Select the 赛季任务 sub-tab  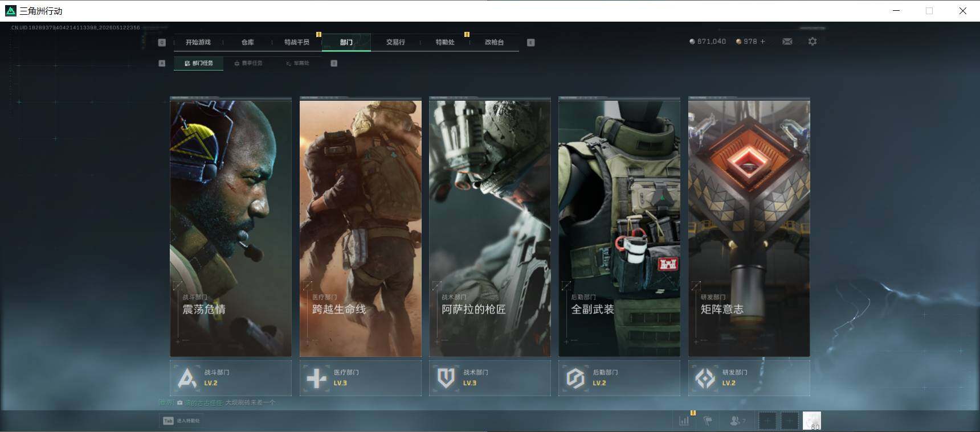pyautogui.click(x=248, y=63)
